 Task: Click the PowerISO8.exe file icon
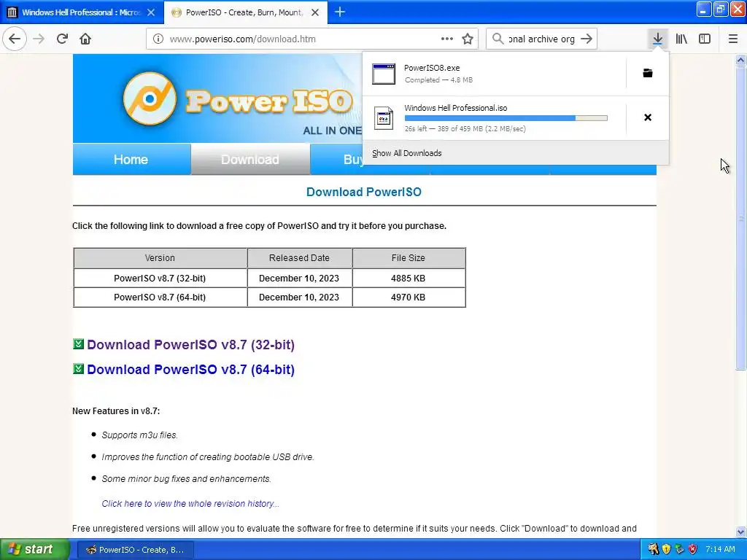(384, 74)
